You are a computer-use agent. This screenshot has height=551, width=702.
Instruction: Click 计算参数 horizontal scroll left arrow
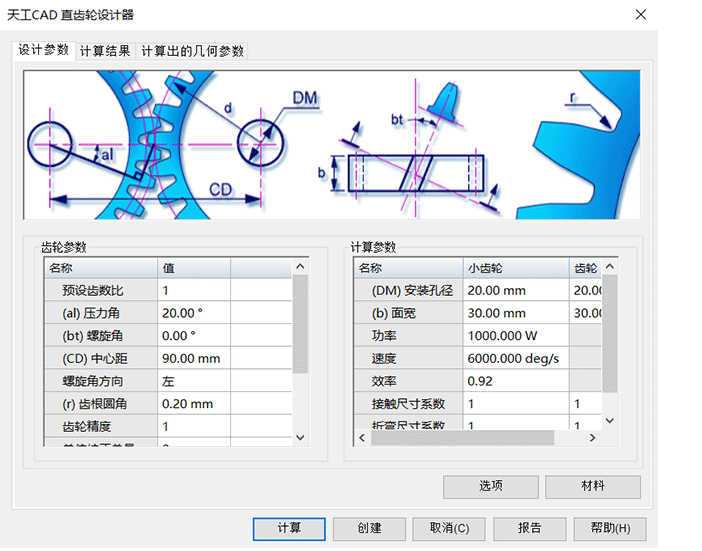point(362,438)
